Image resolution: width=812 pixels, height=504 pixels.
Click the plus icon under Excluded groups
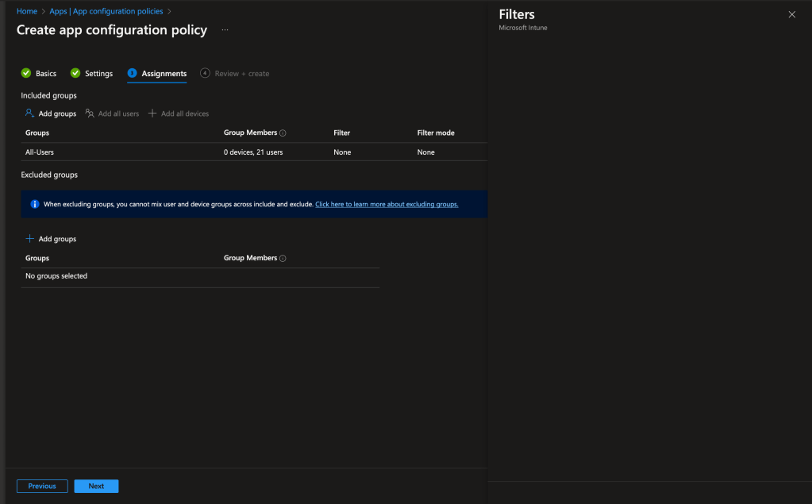(30, 239)
